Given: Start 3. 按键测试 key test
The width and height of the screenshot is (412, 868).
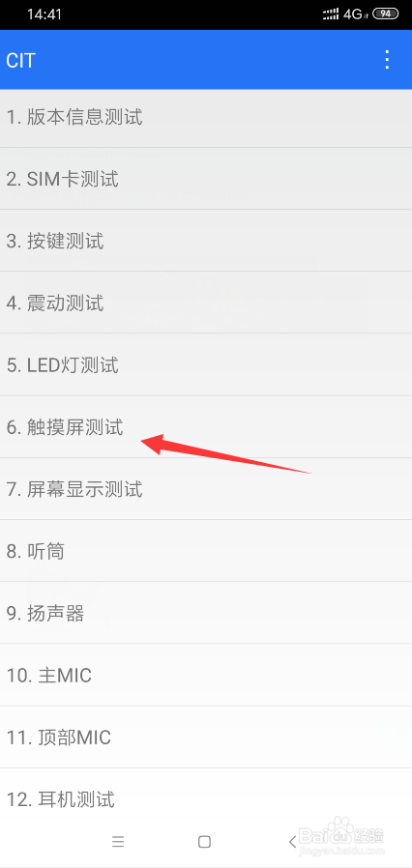Looking at the screenshot, I should tap(206, 241).
